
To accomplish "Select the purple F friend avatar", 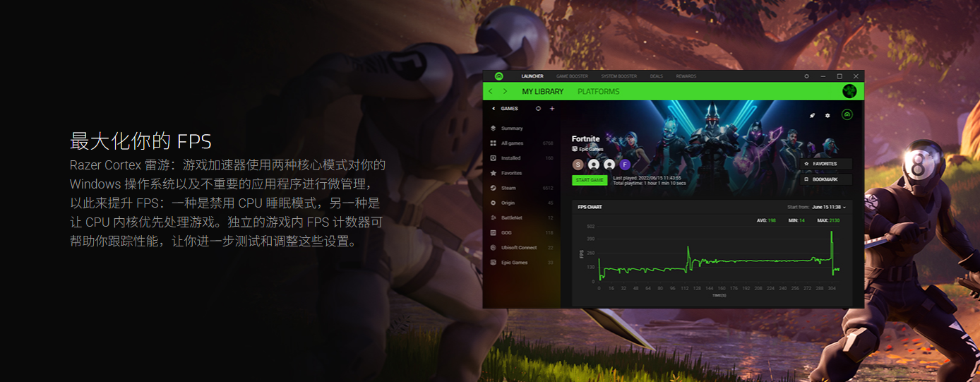I will coord(625,165).
